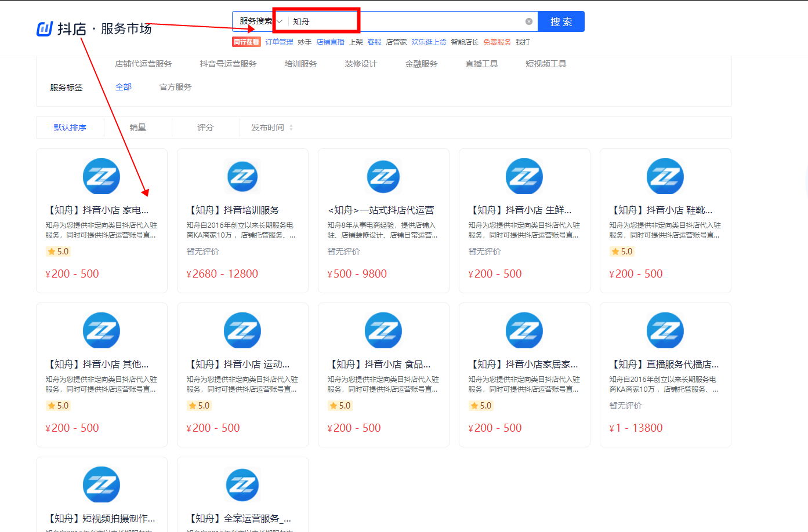
Task: Click the 妙手 hot search tag
Action: coord(305,42)
